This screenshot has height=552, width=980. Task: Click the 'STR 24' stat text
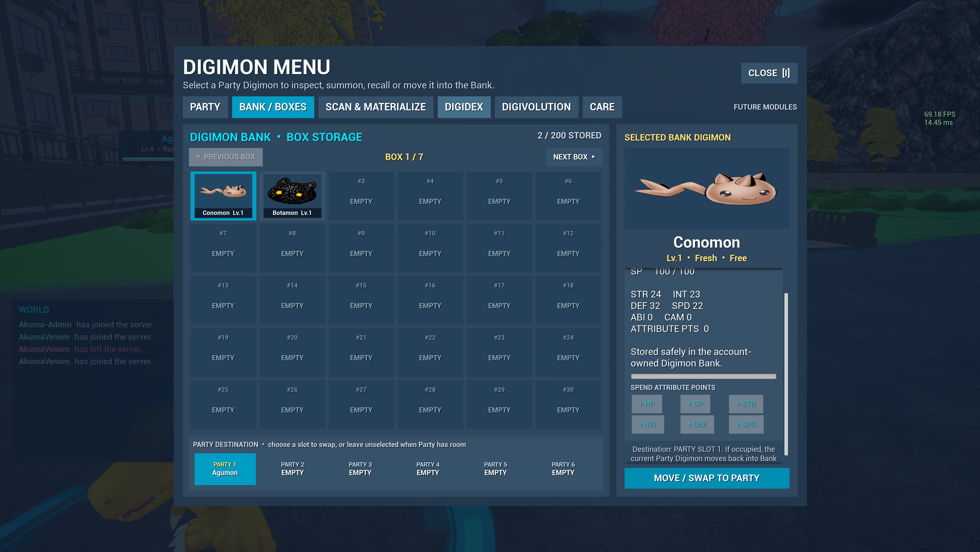[x=646, y=294]
